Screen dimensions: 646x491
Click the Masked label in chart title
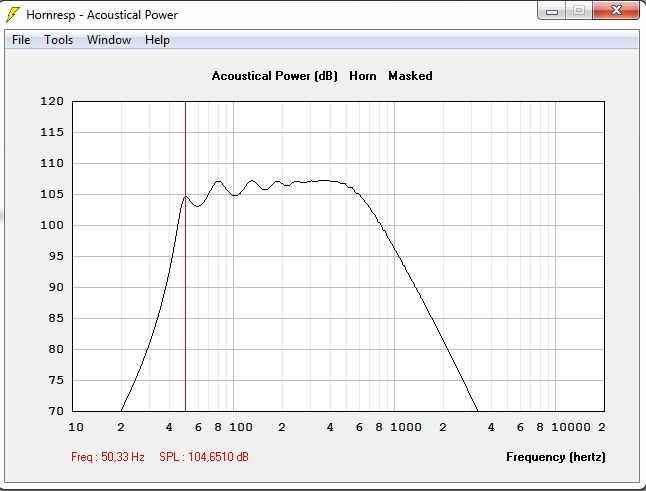pyautogui.click(x=410, y=76)
